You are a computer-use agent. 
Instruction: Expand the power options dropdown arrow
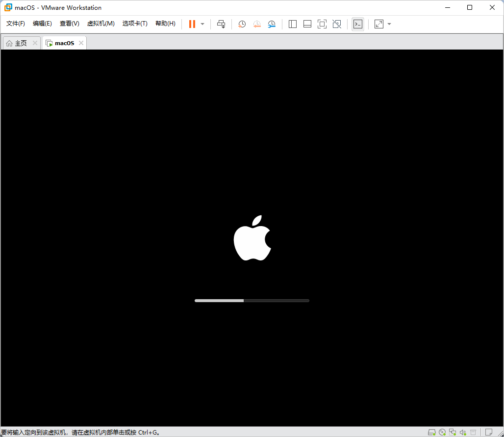[x=202, y=24]
